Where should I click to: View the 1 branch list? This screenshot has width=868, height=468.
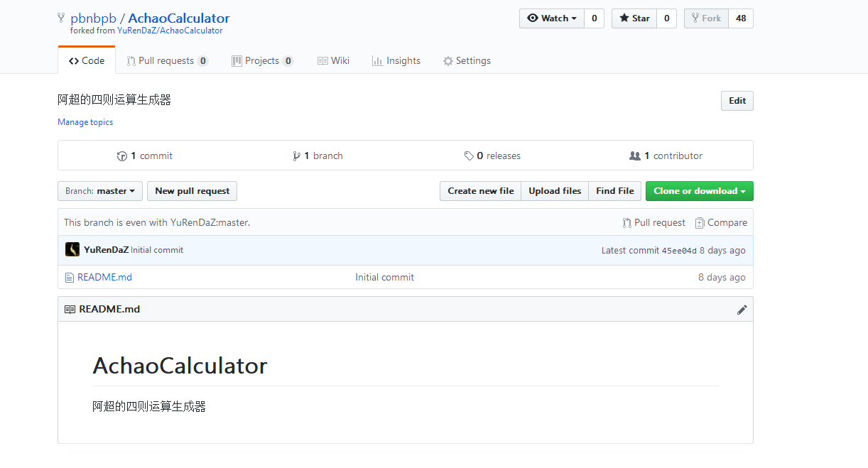point(318,156)
